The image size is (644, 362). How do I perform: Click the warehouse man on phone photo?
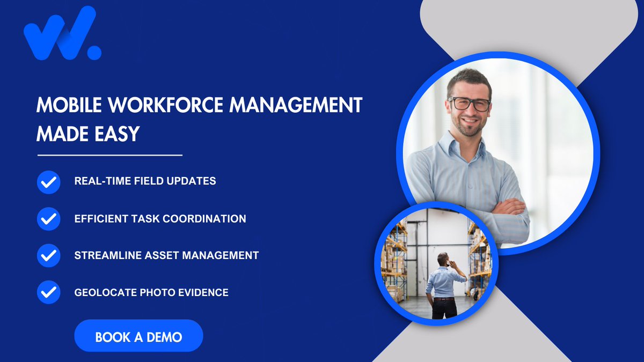[x=436, y=264]
